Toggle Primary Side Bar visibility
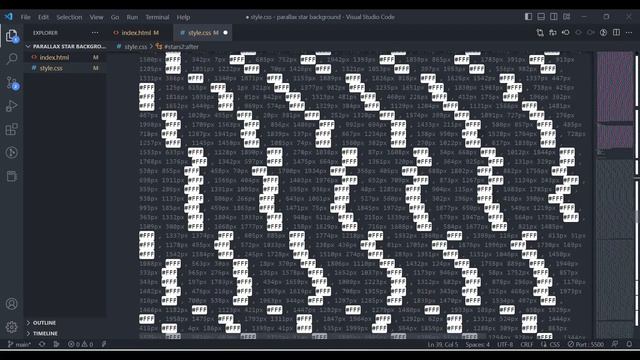640x360 pixels. (529, 17)
